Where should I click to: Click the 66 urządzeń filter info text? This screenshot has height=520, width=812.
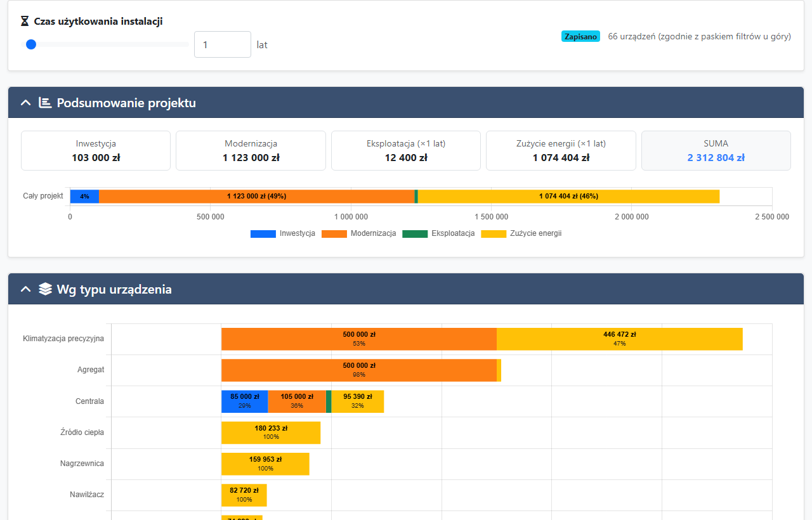point(699,36)
